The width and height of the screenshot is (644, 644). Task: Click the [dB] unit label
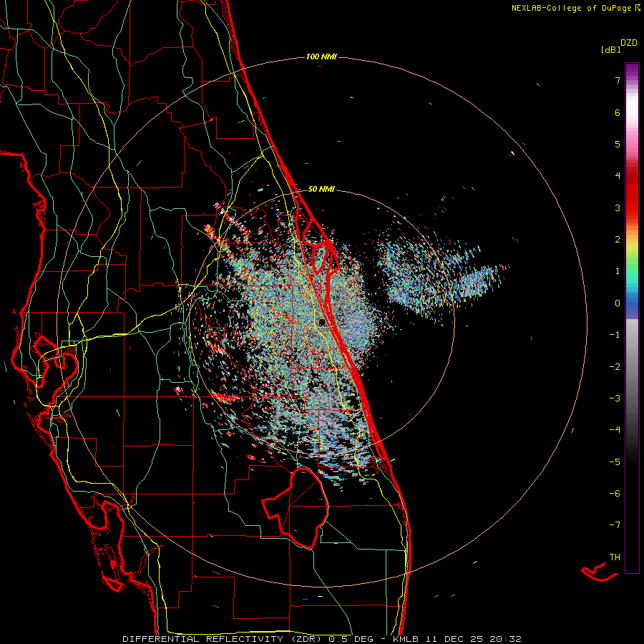610,49
